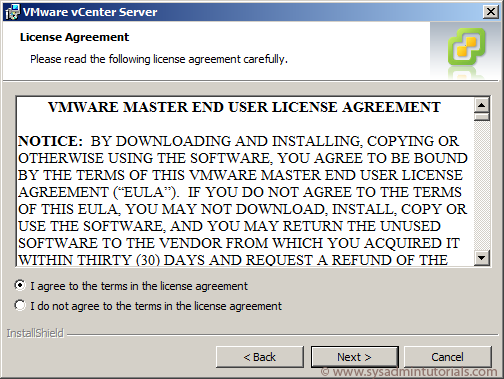Click the 'I agree to the terms' label text
This screenshot has height=379, width=504.
(x=139, y=286)
